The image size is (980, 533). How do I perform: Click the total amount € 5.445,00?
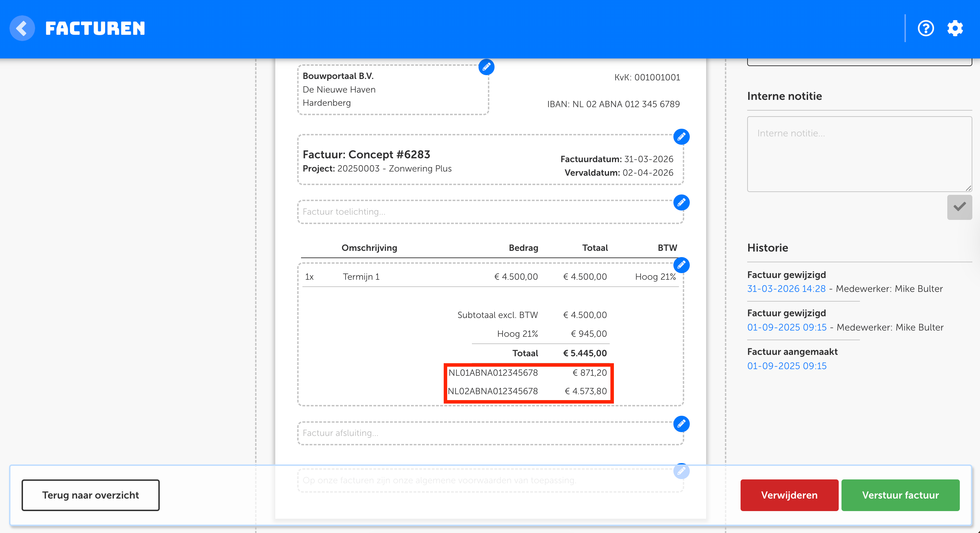point(585,353)
